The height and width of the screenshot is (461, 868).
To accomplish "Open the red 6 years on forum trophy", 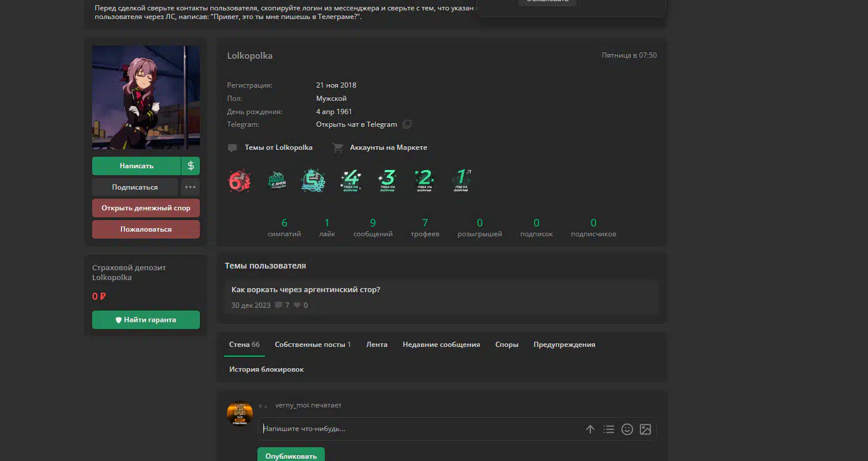I will click(240, 180).
